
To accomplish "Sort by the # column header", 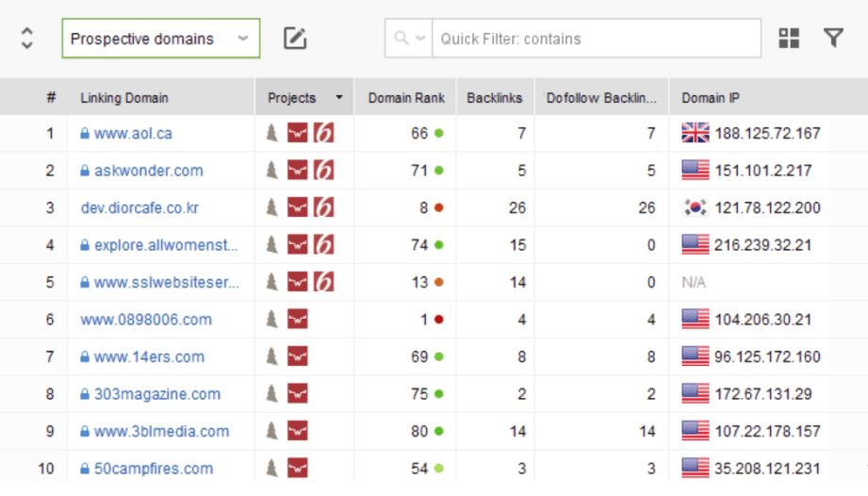I will pos(51,97).
